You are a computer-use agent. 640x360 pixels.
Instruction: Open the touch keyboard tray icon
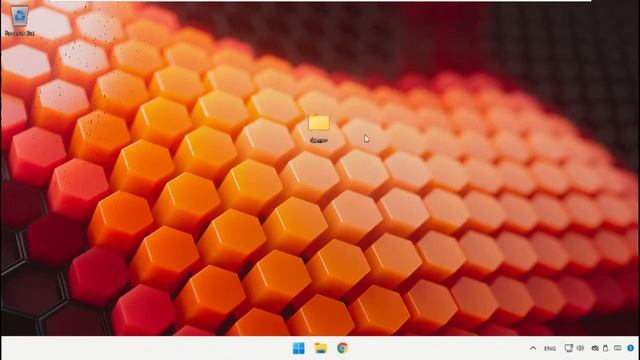618,348
